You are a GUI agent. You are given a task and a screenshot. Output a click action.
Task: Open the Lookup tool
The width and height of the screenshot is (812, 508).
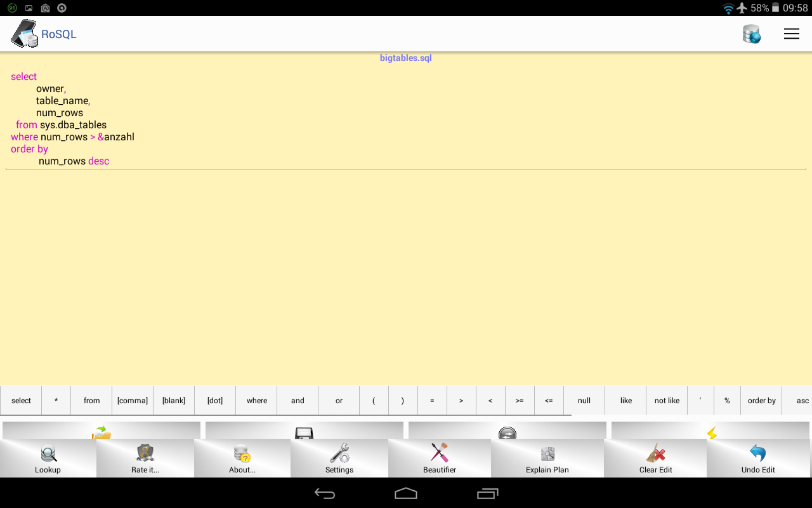pos(48,458)
